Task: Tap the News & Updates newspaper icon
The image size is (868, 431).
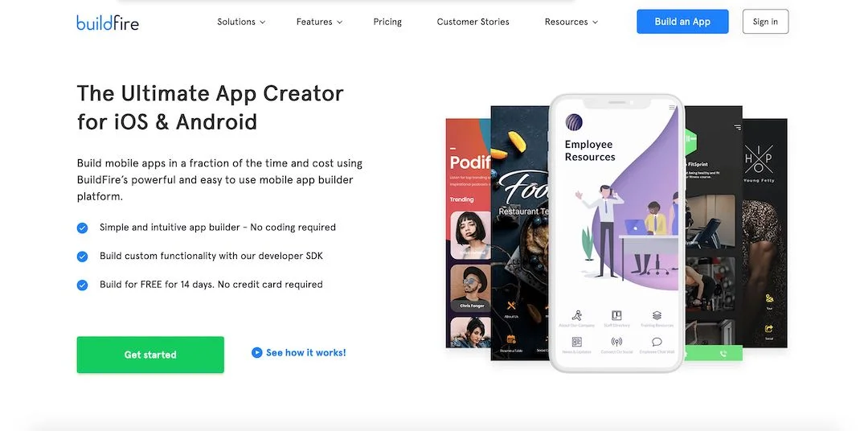Action: (577, 342)
